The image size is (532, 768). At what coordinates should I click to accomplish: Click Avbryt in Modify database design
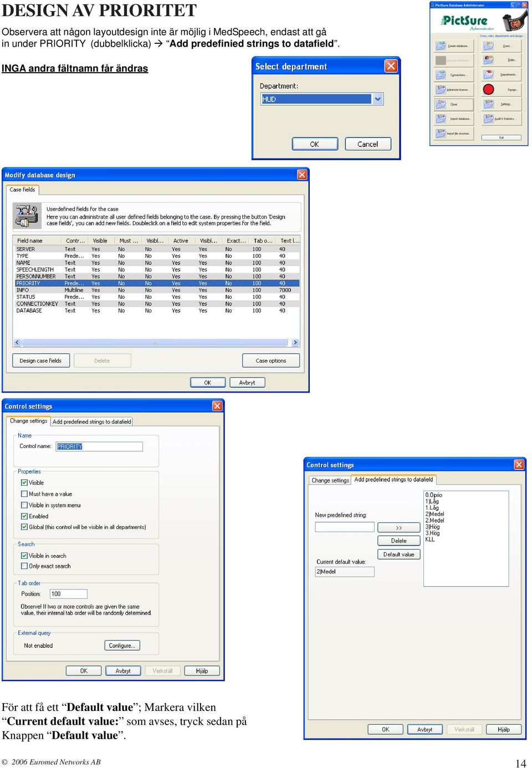coord(247,383)
